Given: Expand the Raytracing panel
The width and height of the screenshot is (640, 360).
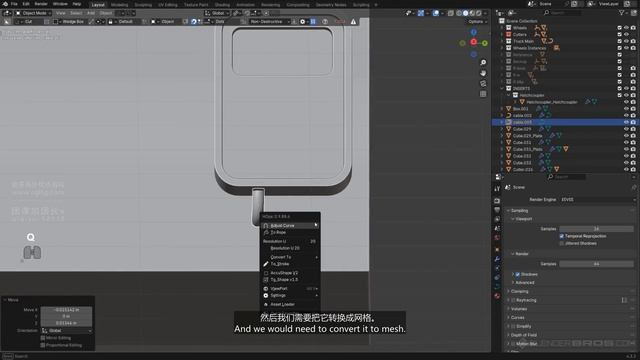Looking at the screenshot, I should [x=509, y=300].
